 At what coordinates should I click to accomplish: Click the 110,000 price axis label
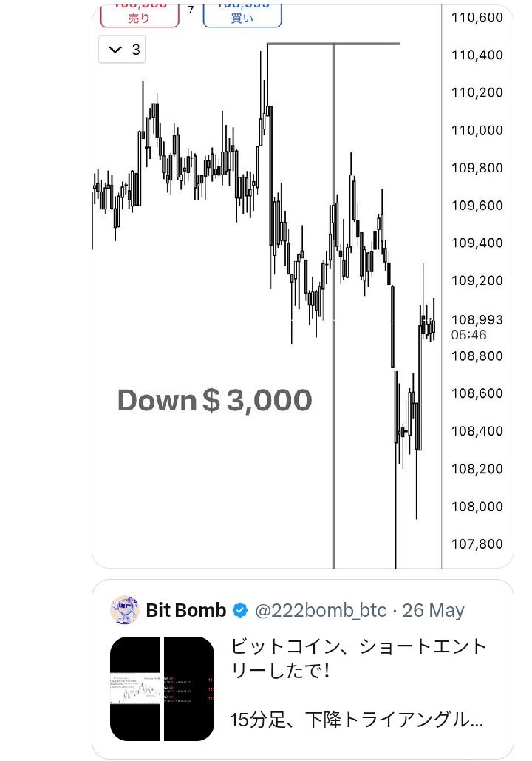tap(477, 130)
